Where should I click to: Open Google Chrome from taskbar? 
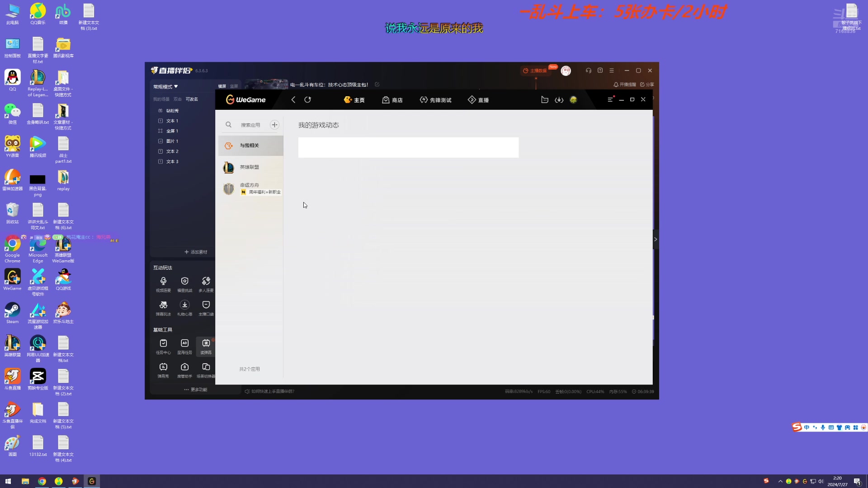click(42, 481)
